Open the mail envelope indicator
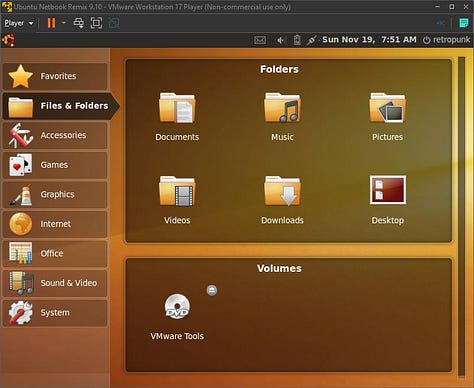The height and width of the screenshot is (388, 474). pyautogui.click(x=260, y=40)
